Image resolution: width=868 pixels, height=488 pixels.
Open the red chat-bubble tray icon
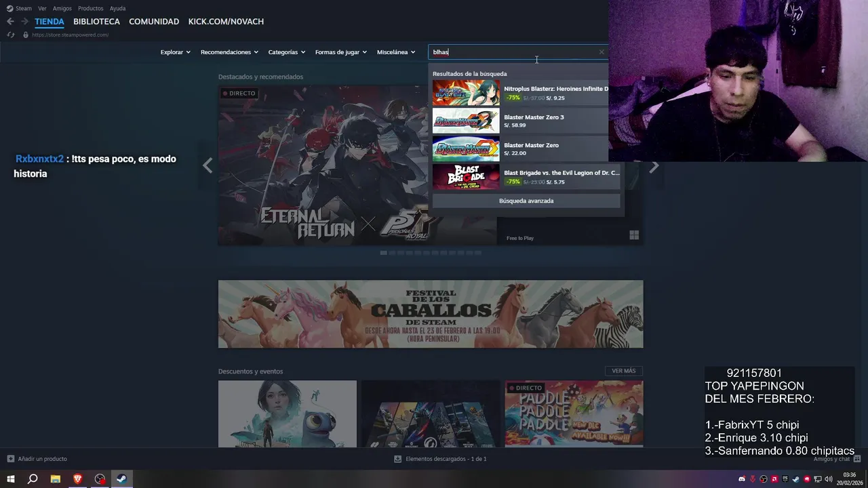coord(807,479)
